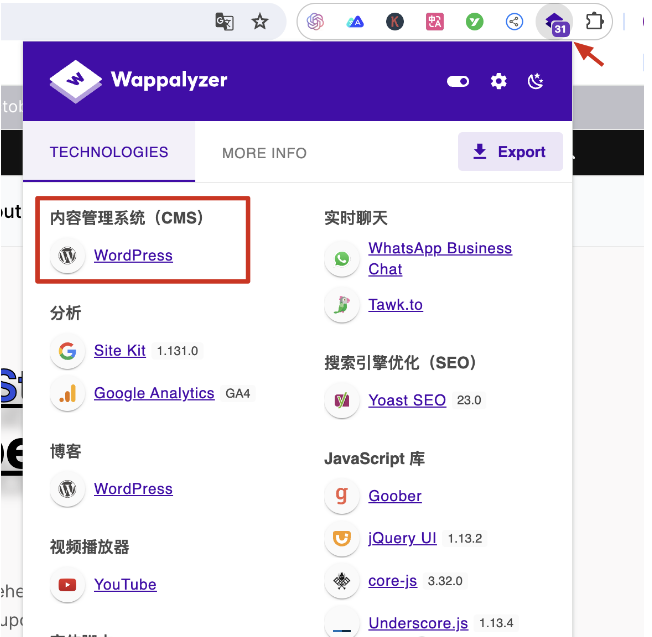Click the blue share extension icon
The width and height of the screenshot is (652, 637).
pyautogui.click(x=514, y=22)
